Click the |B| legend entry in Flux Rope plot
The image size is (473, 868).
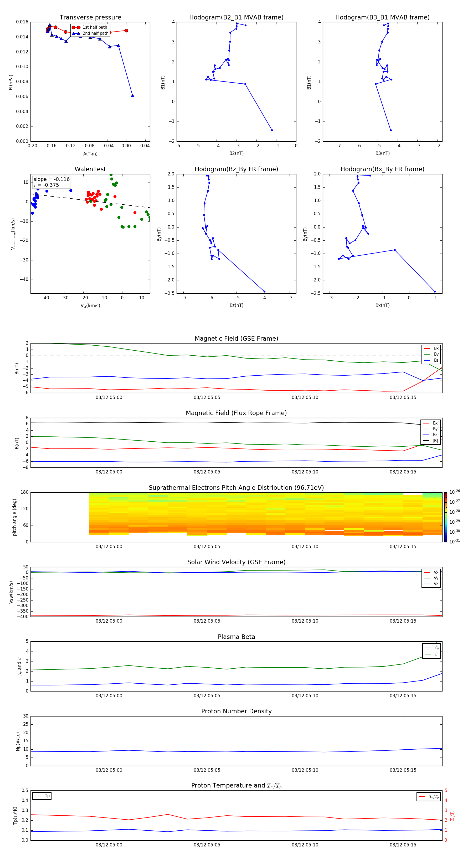coord(431,441)
